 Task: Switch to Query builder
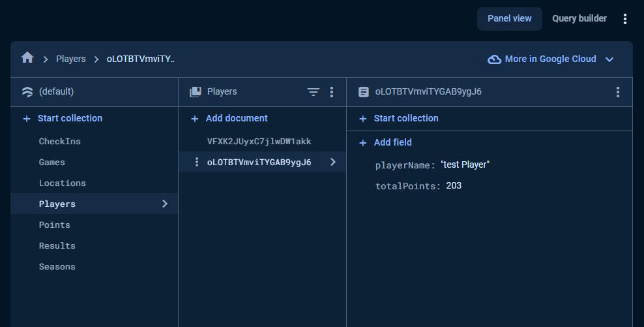pyautogui.click(x=579, y=19)
